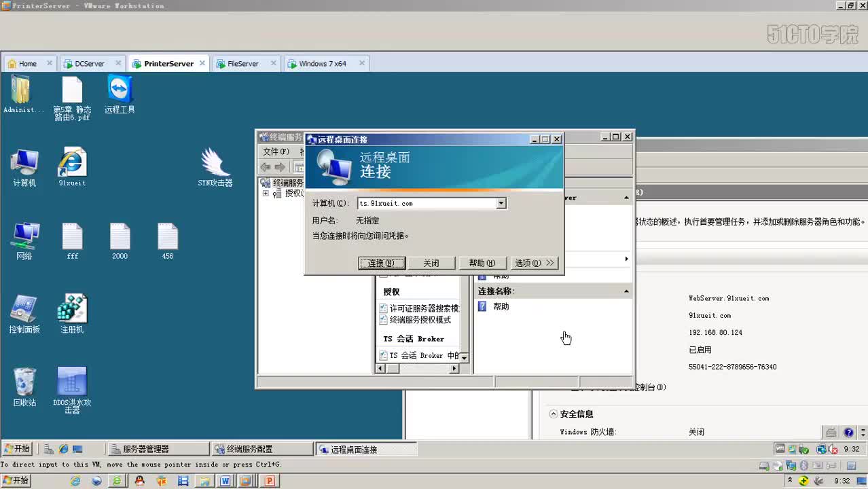Open the 远程工具 TeamViewer desktop icon
Screen dimensions: 868x489
tap(120, 94)
